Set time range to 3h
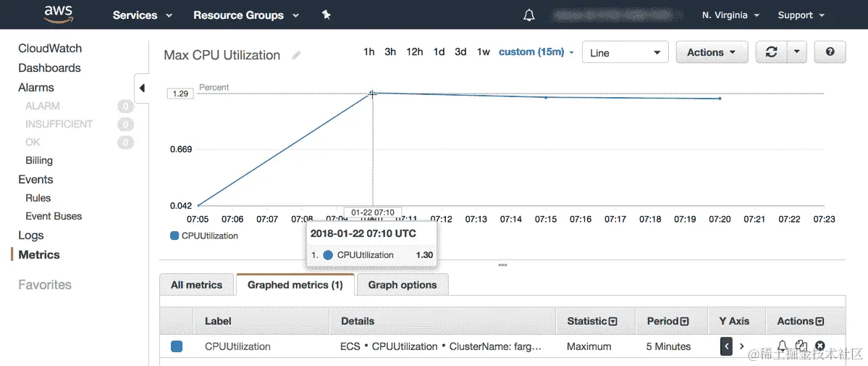 [390, 52]
